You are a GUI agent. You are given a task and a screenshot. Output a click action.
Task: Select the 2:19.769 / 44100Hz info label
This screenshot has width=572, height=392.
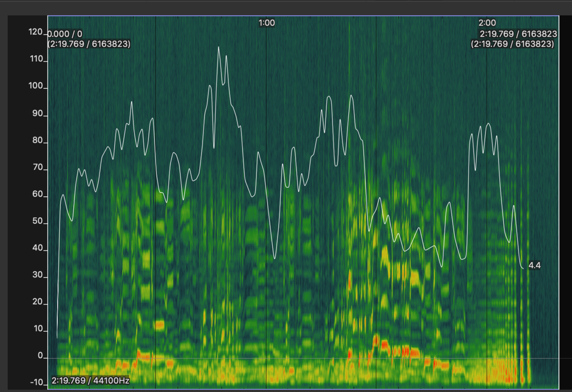tap(90, 381)
